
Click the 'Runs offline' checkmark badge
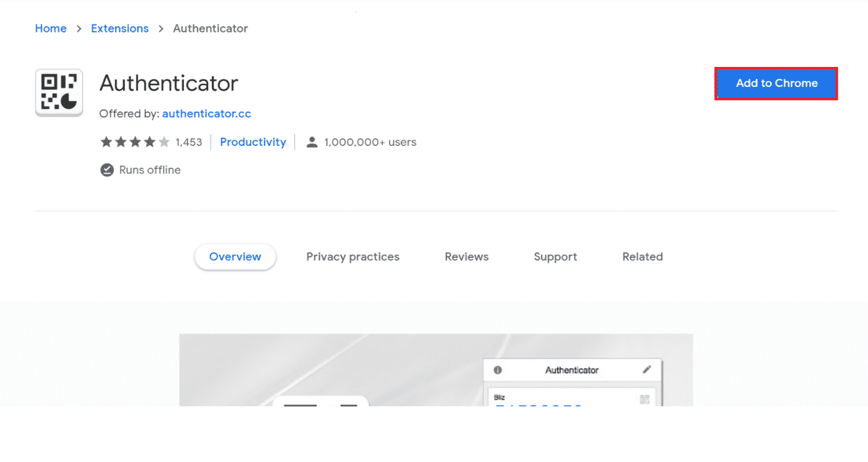click(x=106, y=170)
